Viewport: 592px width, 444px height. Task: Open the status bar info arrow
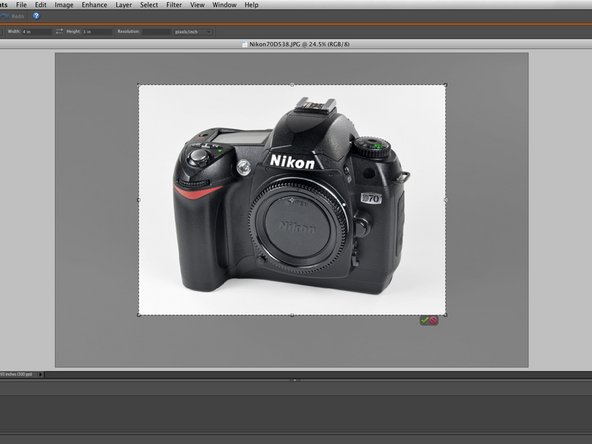pyautogui.click(x=40, y=374)
